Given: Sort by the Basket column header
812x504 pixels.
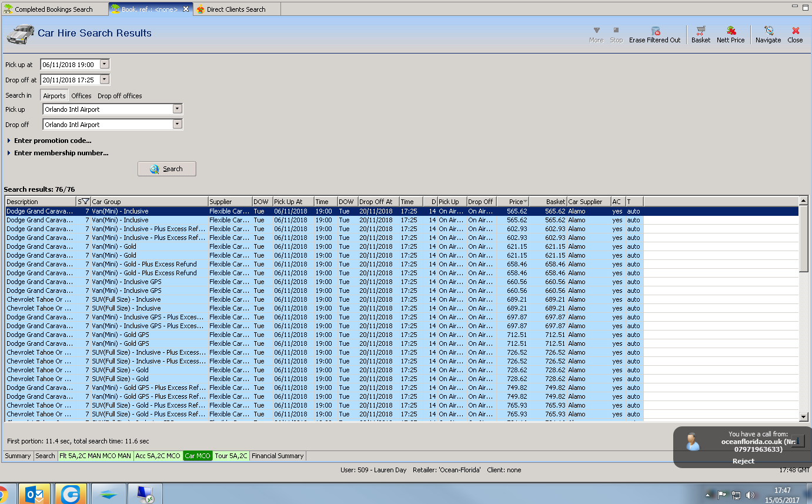Looking at the screenshot, I should (548, 202).
